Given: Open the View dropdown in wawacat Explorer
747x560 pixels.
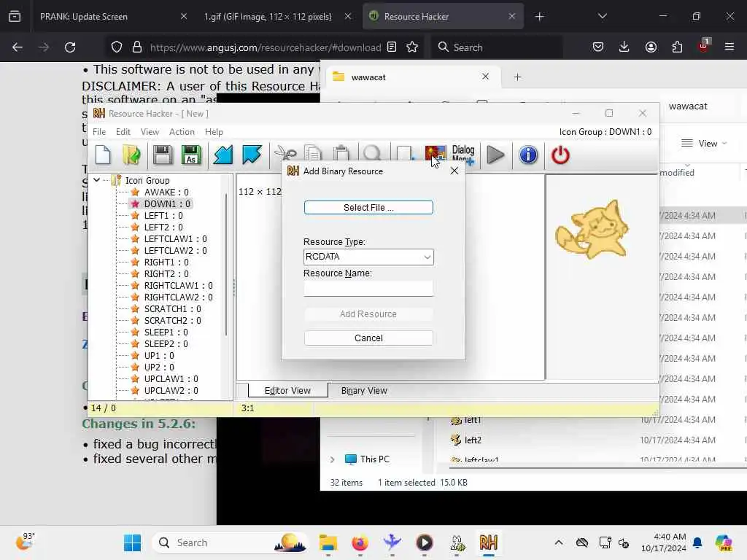Looking at the screenshot, I should coord(704,144).
